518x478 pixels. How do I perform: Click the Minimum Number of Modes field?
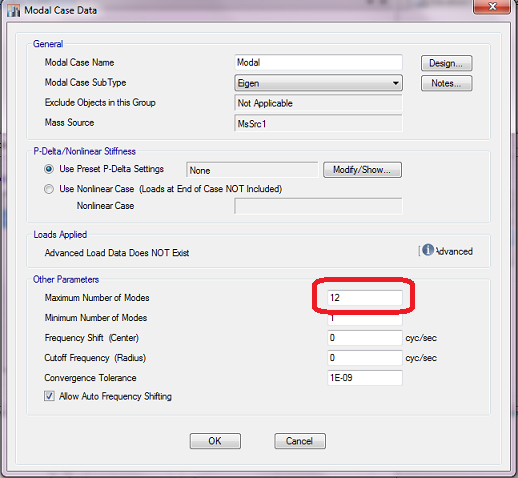pyautogui.click(x=365, y=318)
